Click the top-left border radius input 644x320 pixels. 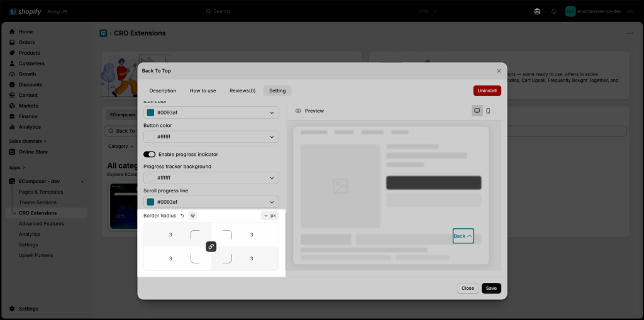pos(170,234)
